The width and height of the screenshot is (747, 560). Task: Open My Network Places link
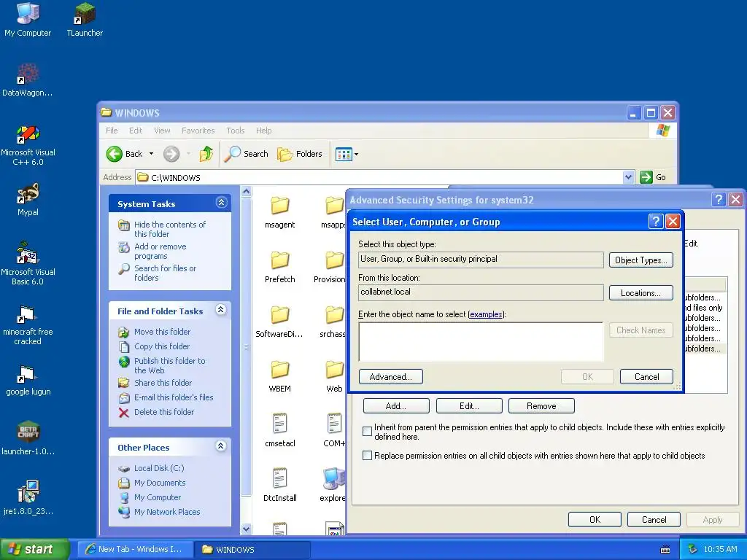coord(167,512)
